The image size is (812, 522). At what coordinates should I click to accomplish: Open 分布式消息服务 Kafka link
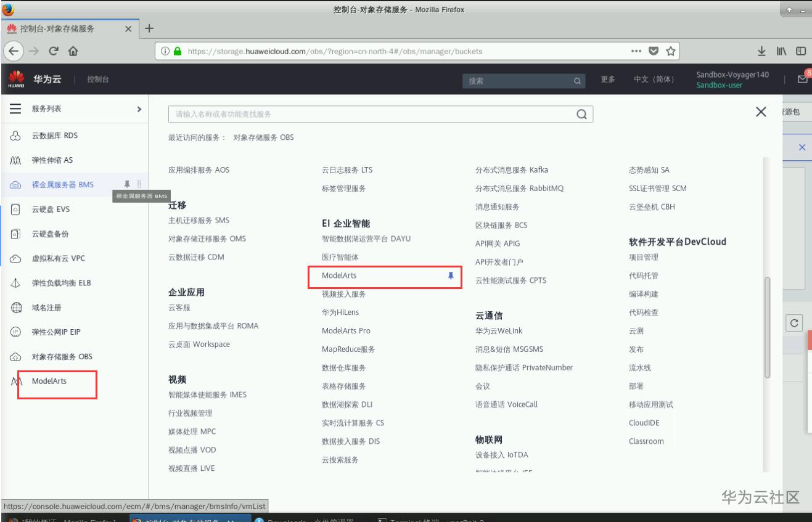coord(512,170)
